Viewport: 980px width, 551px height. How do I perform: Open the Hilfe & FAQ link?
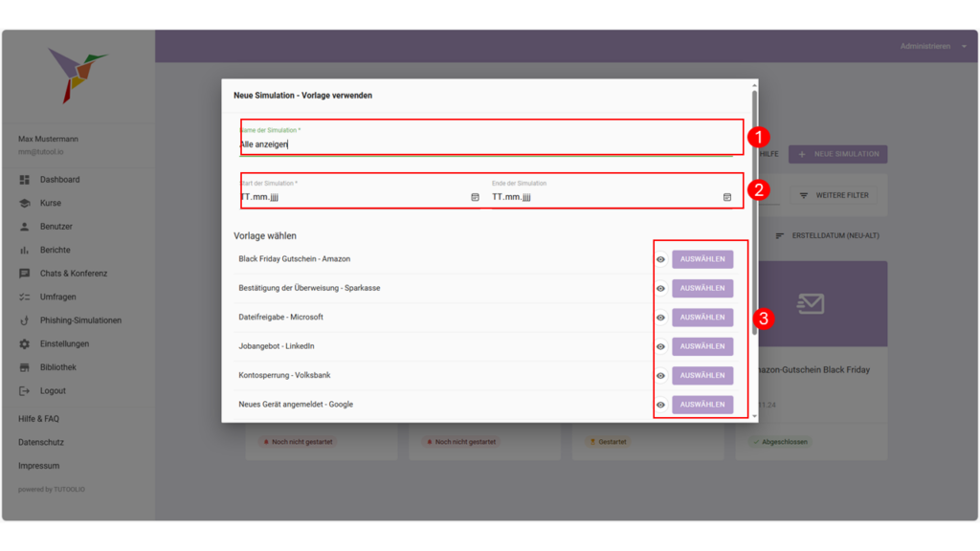coord(38,419)
